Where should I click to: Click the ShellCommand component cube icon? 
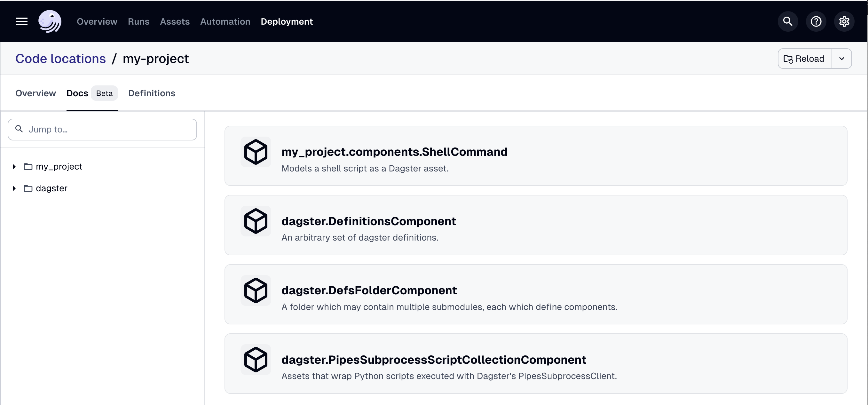(256, 152)
